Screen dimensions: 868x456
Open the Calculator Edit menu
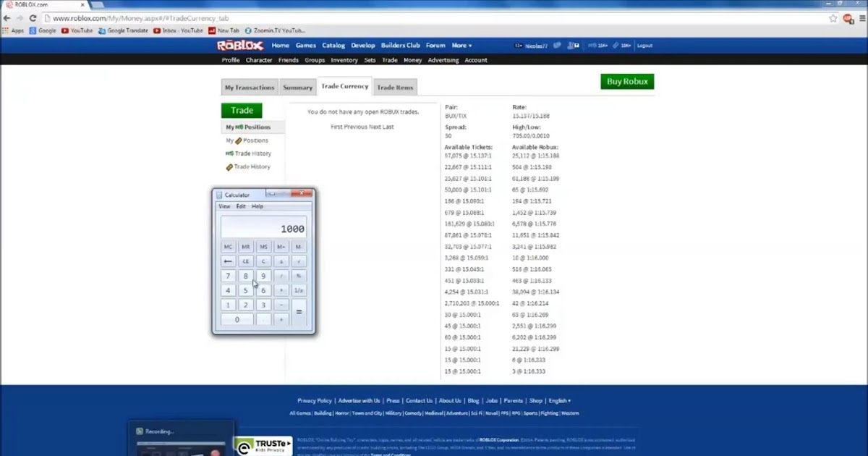[x=241, y=206]
